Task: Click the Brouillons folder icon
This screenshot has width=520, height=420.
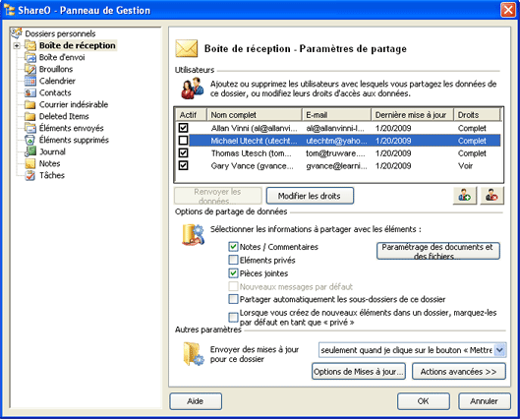Action: (30, 69)
